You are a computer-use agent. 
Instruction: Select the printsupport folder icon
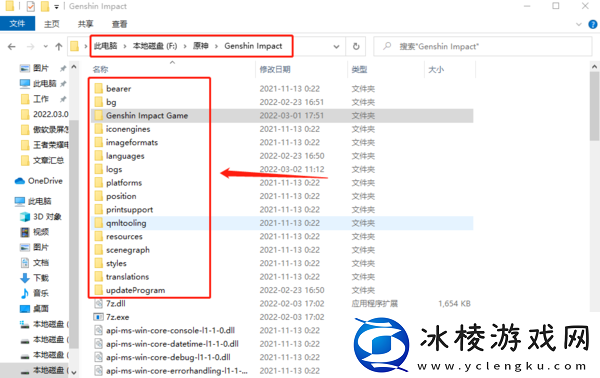[x=99, y=209]
